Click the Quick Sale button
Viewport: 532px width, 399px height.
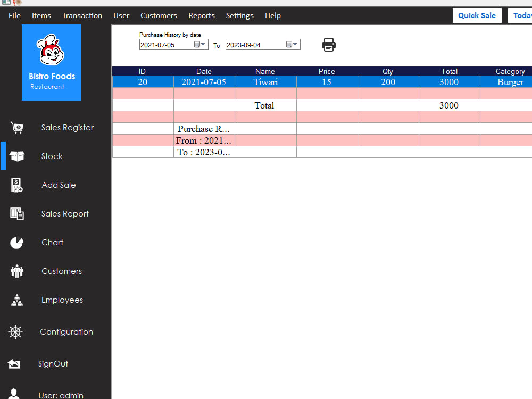(x=477, y=15)
